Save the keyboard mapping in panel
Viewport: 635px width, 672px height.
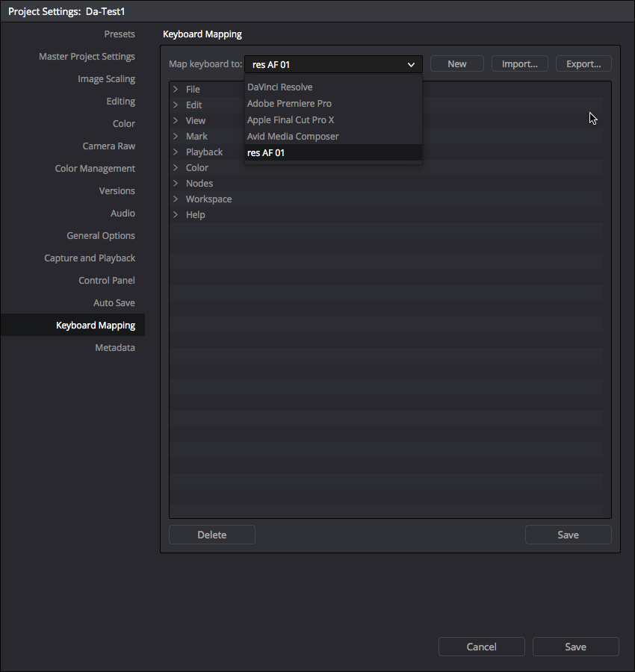[x=568, y=535]
